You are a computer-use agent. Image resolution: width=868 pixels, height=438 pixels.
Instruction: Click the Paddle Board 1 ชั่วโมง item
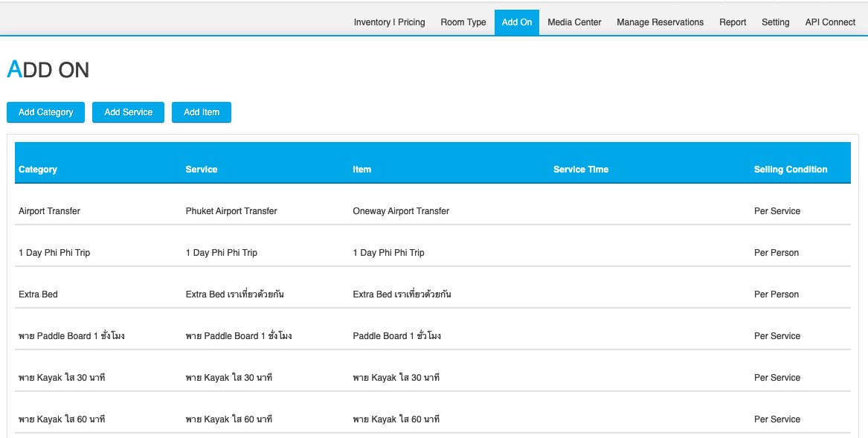[x=396, y=336]
